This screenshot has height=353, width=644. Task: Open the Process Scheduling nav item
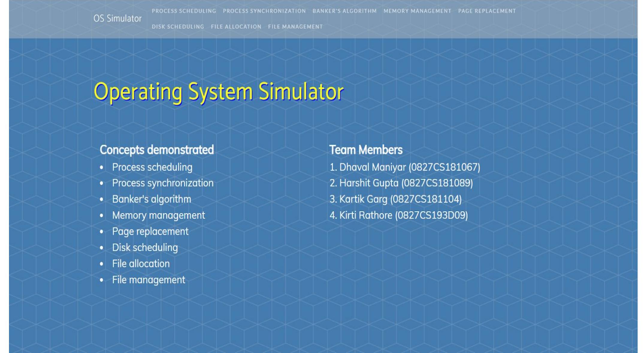tap(184, 11)
